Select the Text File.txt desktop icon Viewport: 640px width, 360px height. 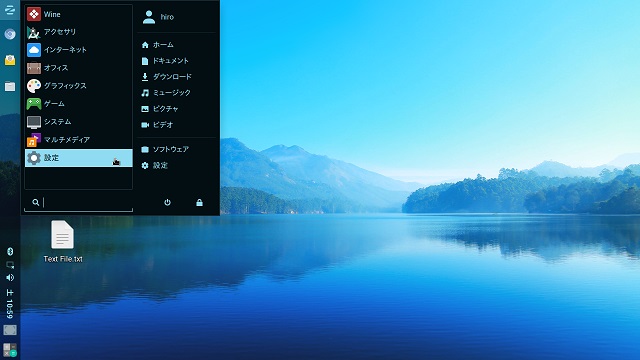coord(62,241)
